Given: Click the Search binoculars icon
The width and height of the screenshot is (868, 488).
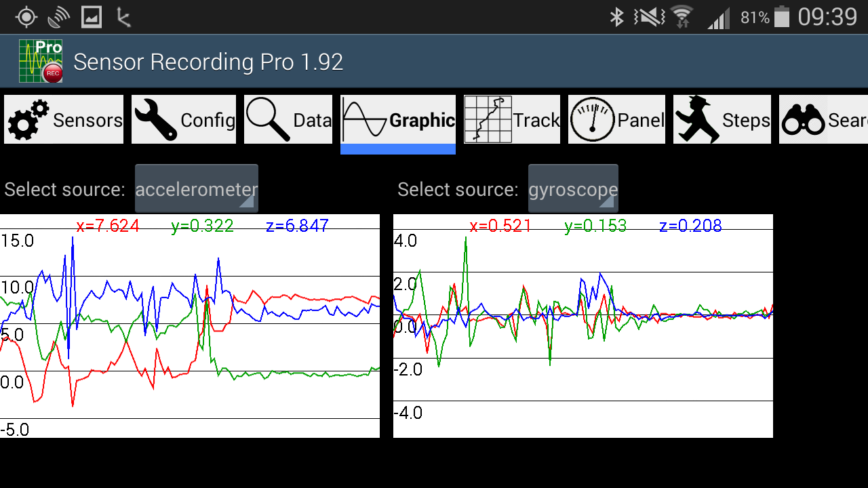Looking at the screenshot, I should pos(804,119).
